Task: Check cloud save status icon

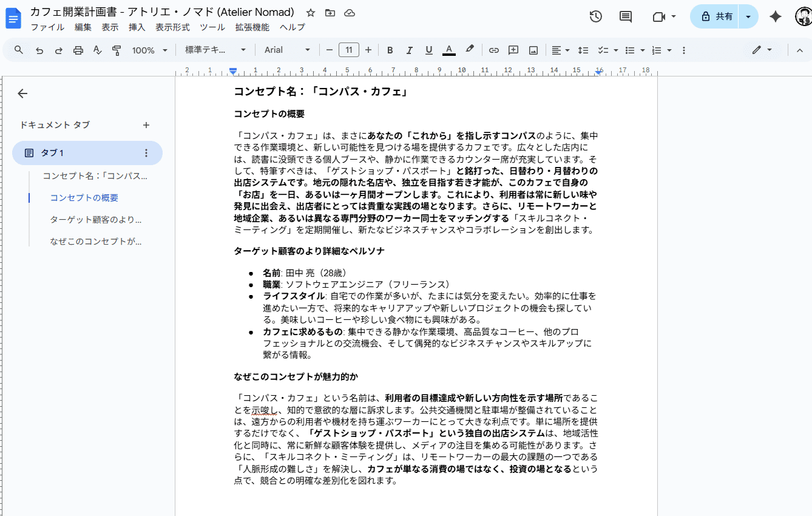Action: [349, 13]
